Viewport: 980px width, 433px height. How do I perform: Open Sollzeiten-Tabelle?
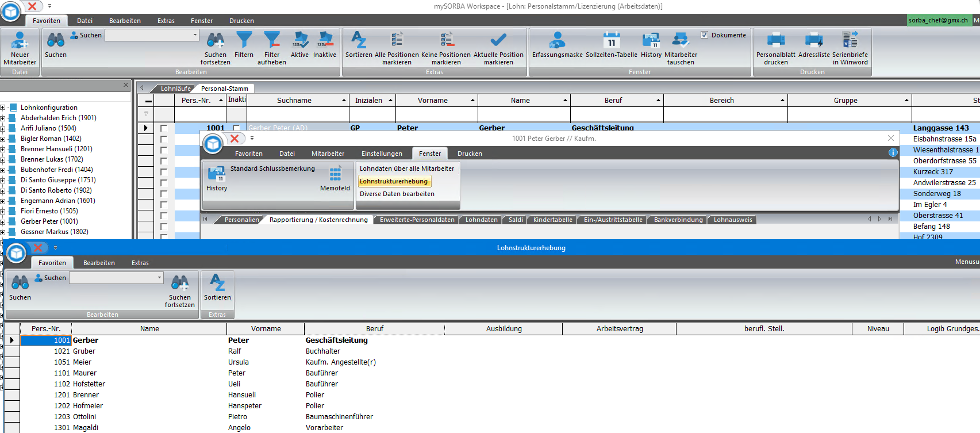(612, 45)
